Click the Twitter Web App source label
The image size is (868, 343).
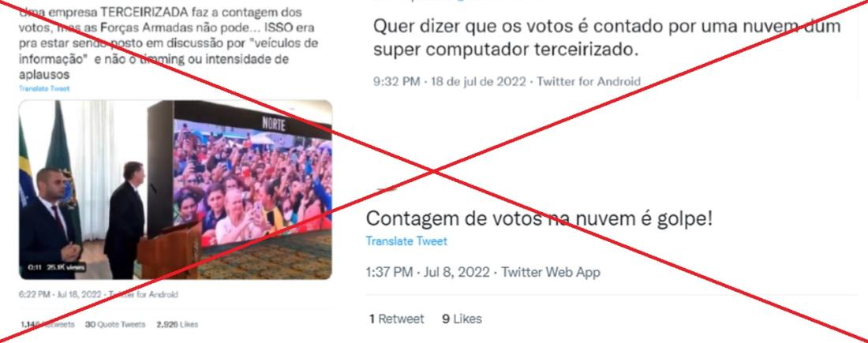[551, 272]
